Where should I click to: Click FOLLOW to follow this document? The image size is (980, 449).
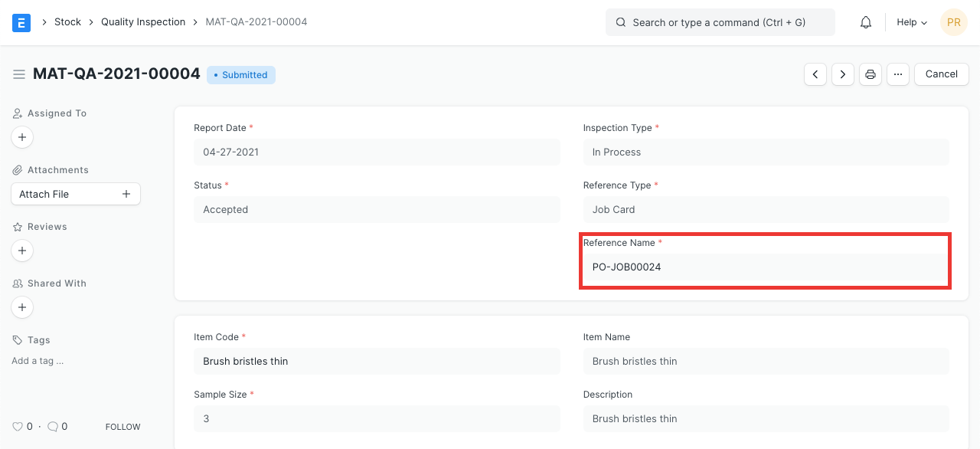(x=122, y=427)
